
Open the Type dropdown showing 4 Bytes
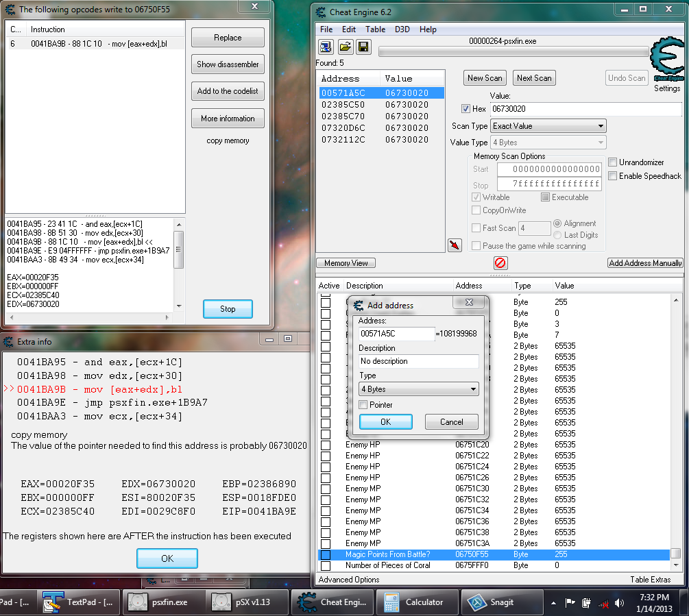point(418,389)
